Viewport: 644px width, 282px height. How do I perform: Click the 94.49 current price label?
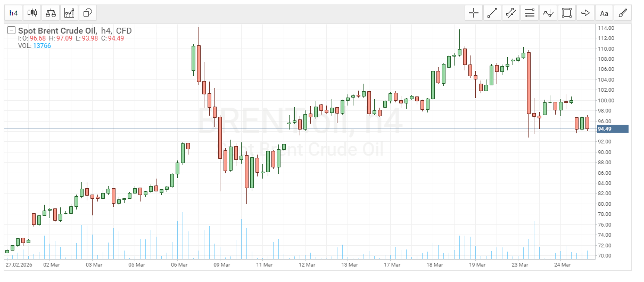tap(613, 129)
